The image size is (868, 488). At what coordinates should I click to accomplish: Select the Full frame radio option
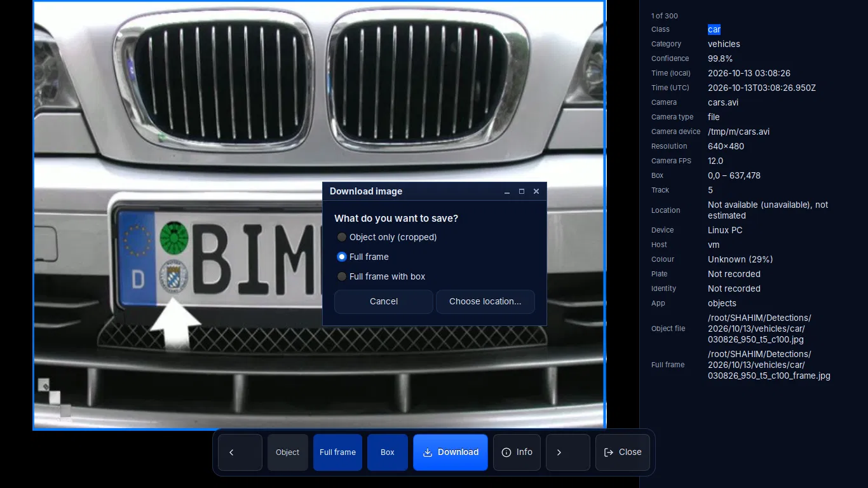coord(363,257)
